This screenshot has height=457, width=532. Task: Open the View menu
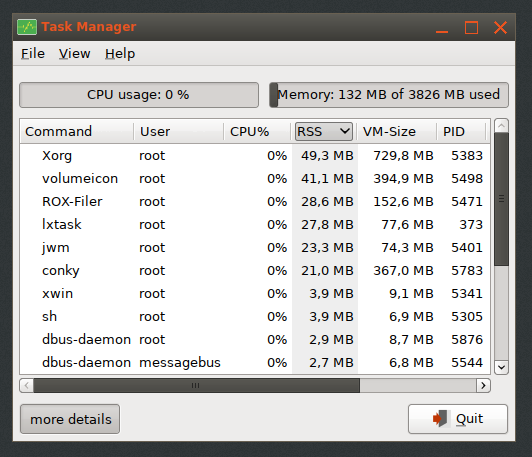coord(75,54)
